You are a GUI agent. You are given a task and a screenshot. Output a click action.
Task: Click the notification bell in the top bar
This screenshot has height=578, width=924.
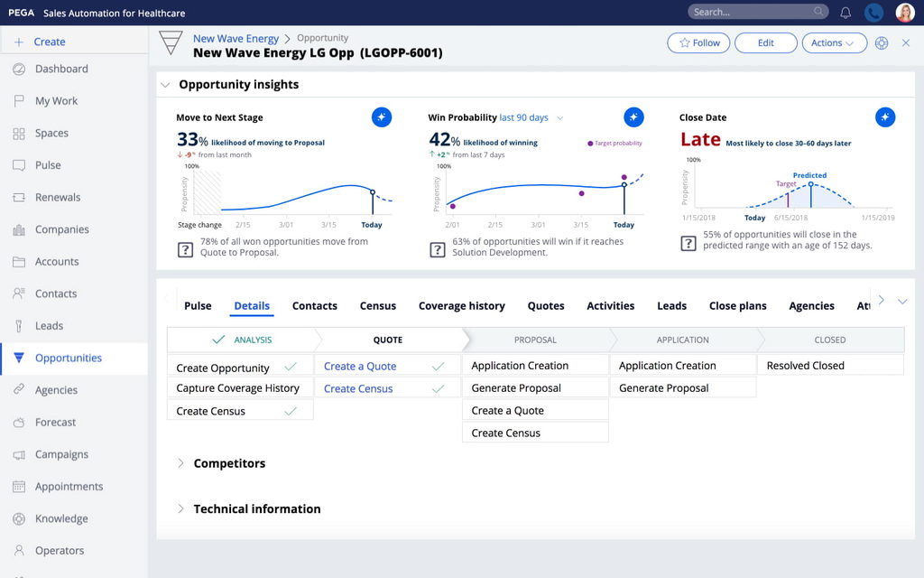[x=845, y=11]
